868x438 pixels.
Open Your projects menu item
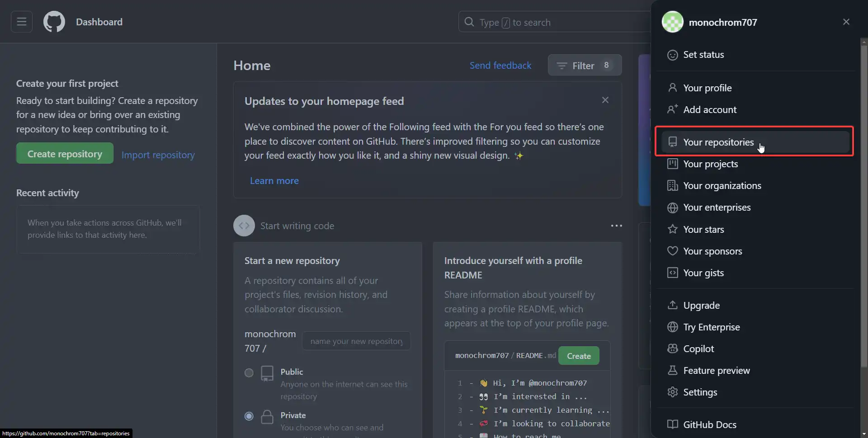tap(755, 164)
